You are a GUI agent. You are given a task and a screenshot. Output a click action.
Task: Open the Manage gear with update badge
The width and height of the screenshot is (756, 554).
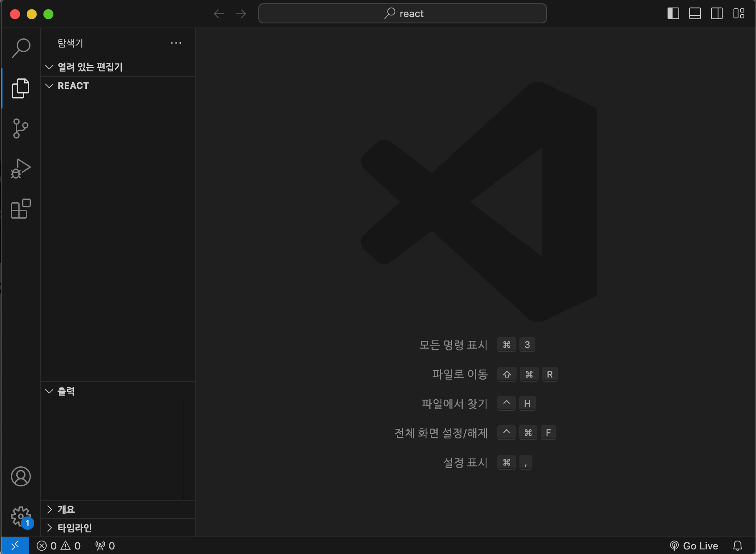click(x=21, y=517)
